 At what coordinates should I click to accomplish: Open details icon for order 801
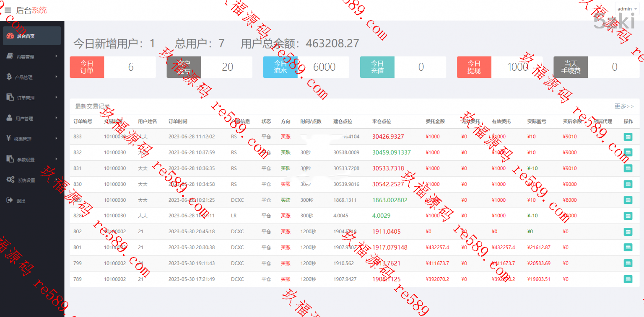click(628, 247)
